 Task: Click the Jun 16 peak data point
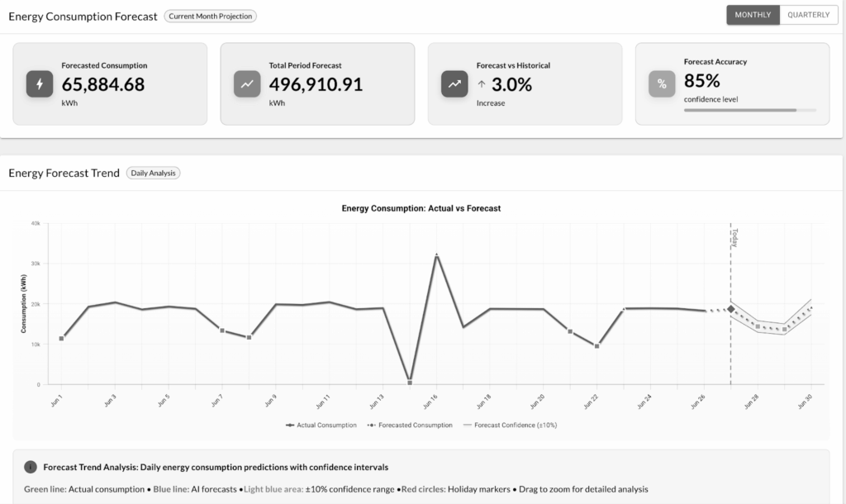point(436,255)
